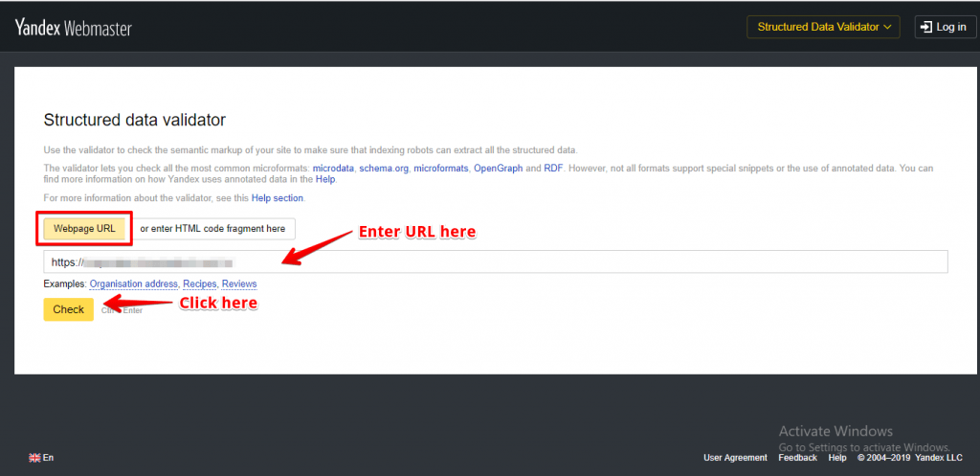
Task: Open the Help footer link
Action: tap(837, 458)
